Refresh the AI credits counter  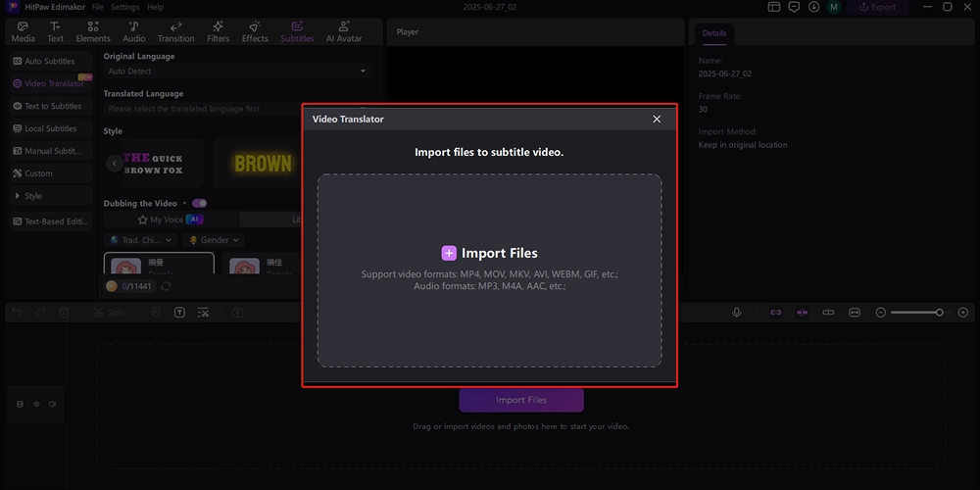pyautogui.click(x=167, y=286)
